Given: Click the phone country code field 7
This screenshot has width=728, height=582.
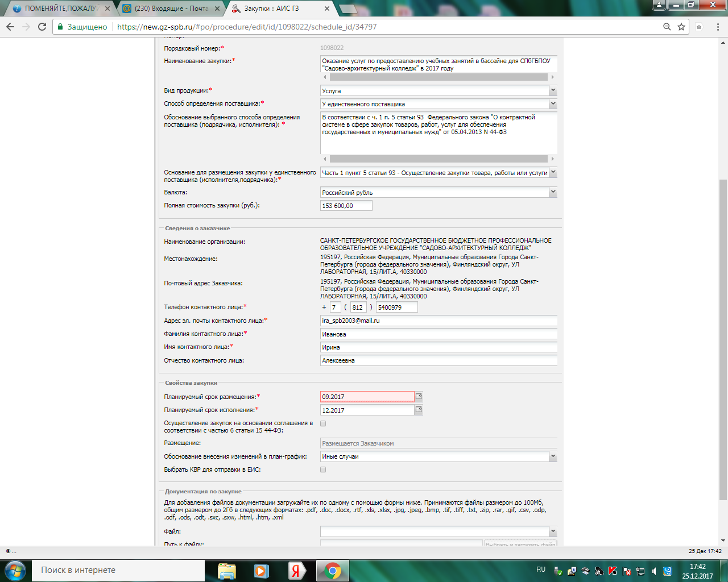Looking at the screenshot, I should tap(336, 307).
